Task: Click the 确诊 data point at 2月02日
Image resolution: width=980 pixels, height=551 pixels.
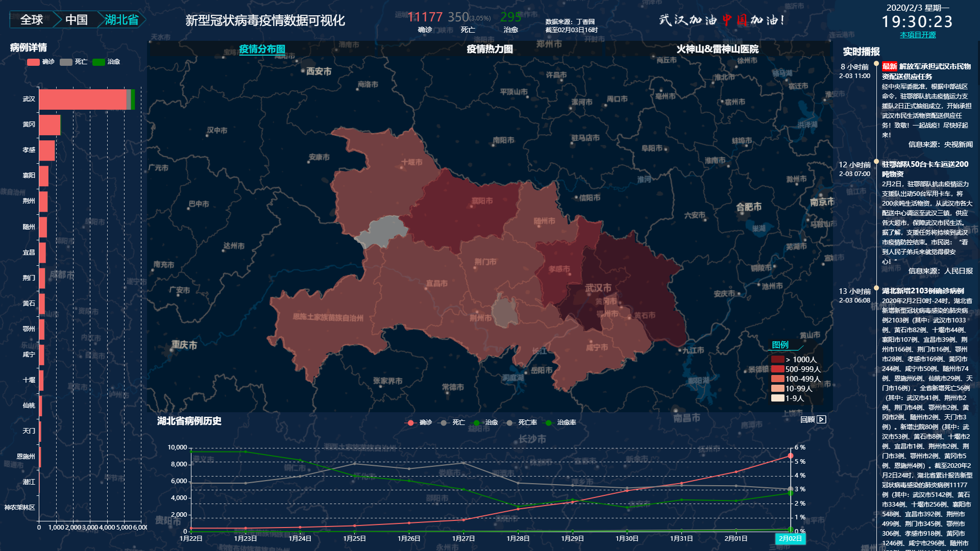Action: [790, 456]
